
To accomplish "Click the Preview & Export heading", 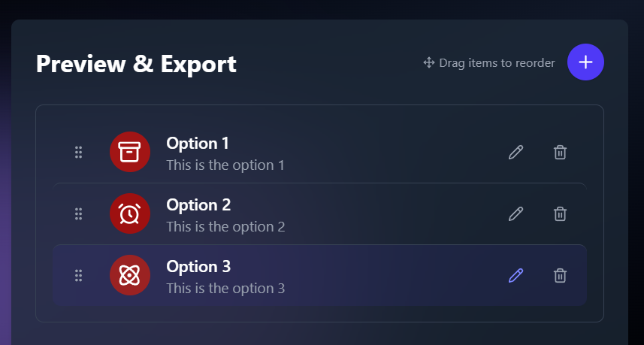I will pos(136,64).
